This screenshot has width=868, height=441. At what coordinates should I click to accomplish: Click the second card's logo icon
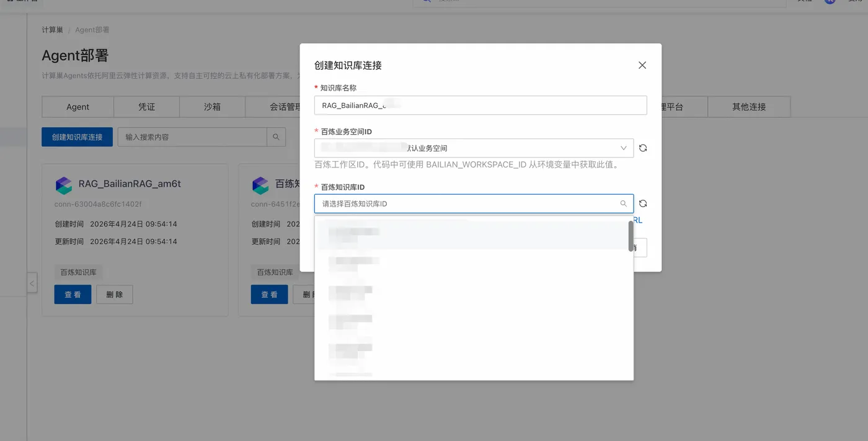[x=260, y=185]
